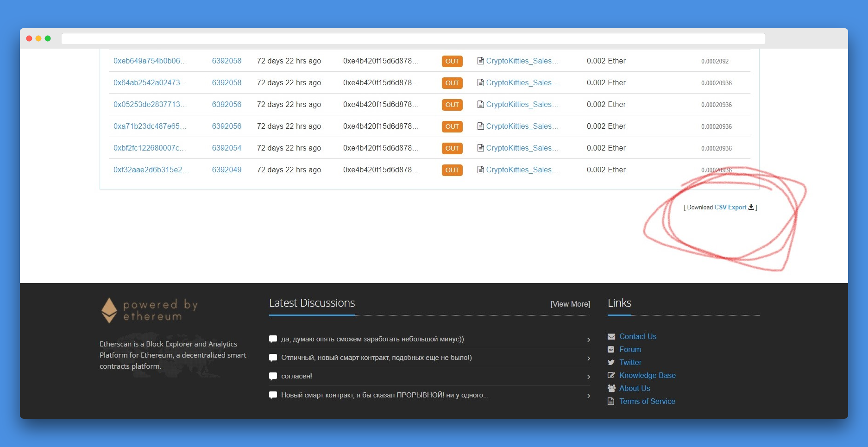The width and height of the screenshot is (868, 447).
Task: Open CryptoKitties_Sales link in 0xeb649a row
Action: (x=522, y=61)
